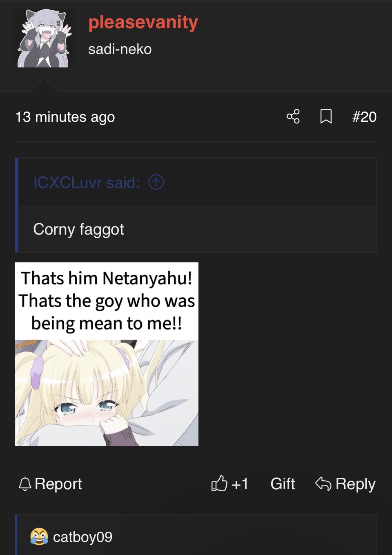Click the circled up-arrow beside ICXCLuvr's quote

156,182
